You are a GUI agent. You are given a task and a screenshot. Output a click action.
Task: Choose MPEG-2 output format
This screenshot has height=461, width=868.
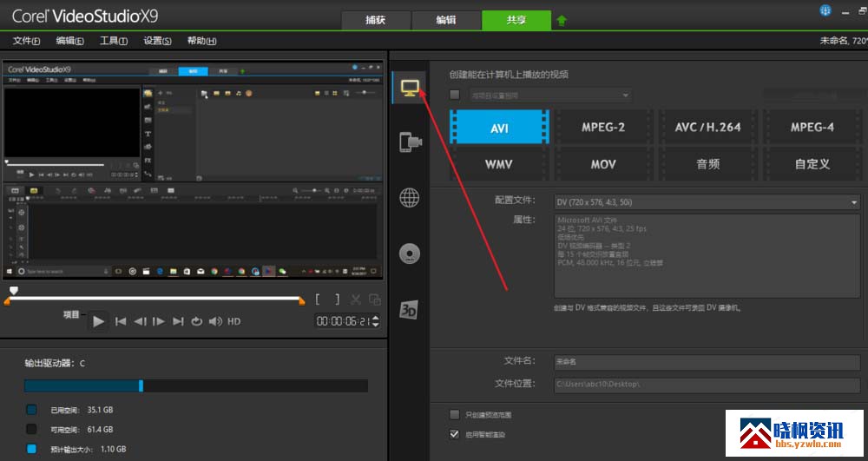click(603, 128)
